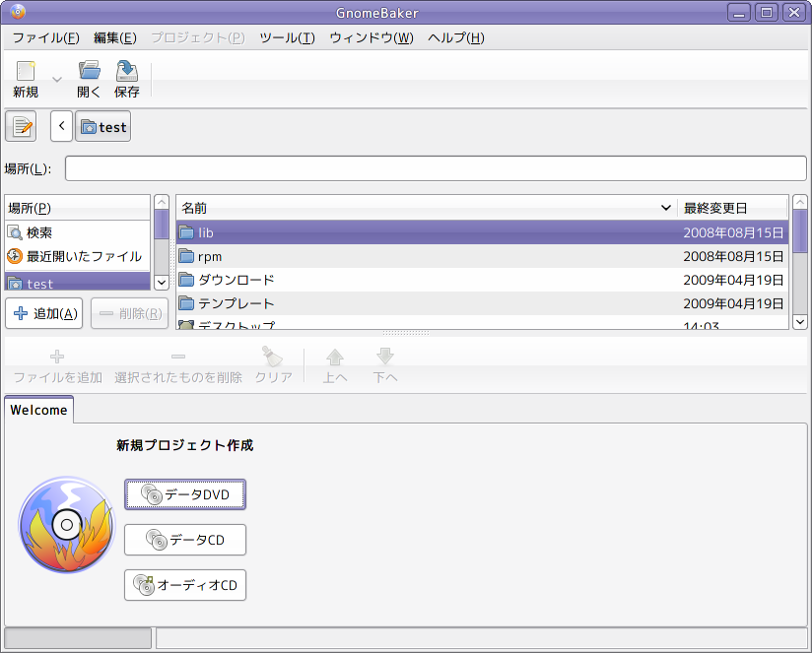Select the rpm folder in file list

click(482, 256)
